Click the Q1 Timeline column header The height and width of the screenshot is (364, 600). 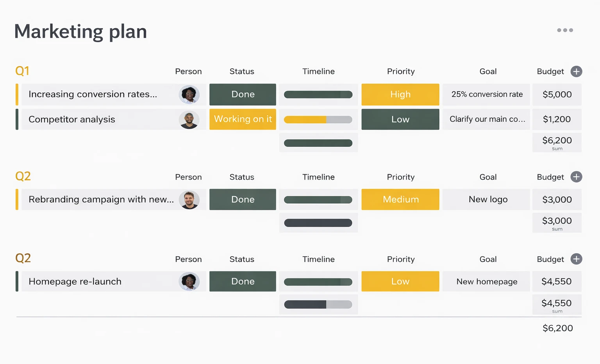(x=318, y=71)
